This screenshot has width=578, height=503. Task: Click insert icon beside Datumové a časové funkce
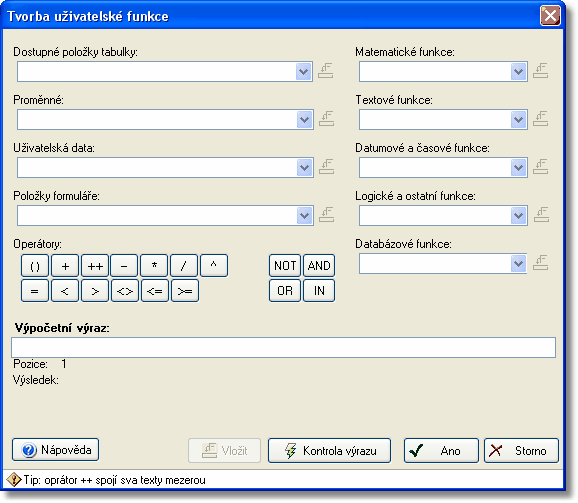[x=540, y=167]
